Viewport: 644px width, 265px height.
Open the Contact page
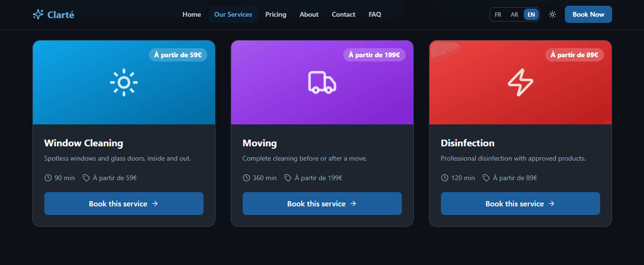point(344,14)
